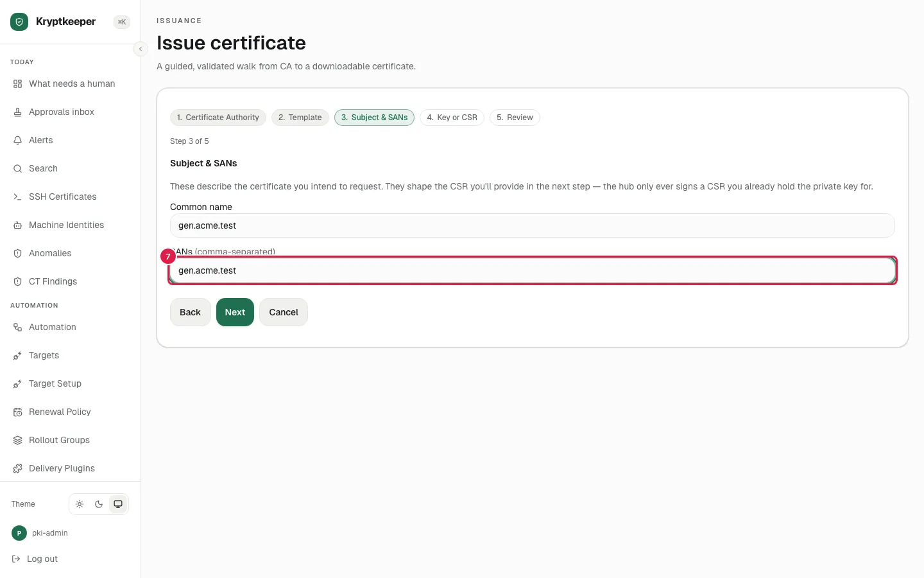This screenshot has width=924, height=578.
Task: Select step 3 Subject & SANs
Action: pyautogui.click(x=374, y=118)
